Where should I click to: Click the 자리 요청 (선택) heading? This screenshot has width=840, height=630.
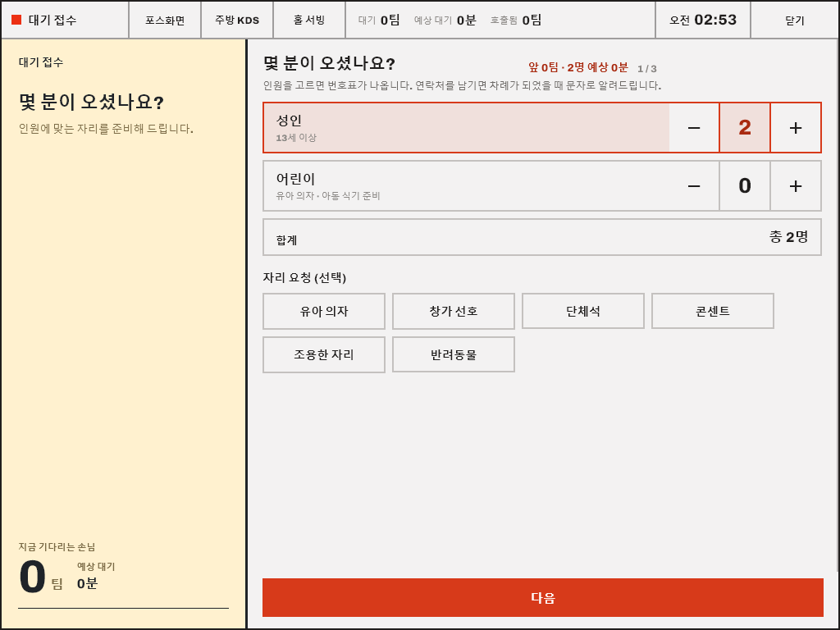(x=304, y=277)
